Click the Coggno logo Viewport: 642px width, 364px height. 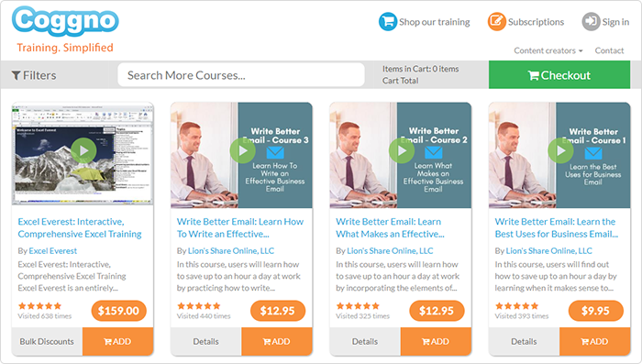click(65, 20)
